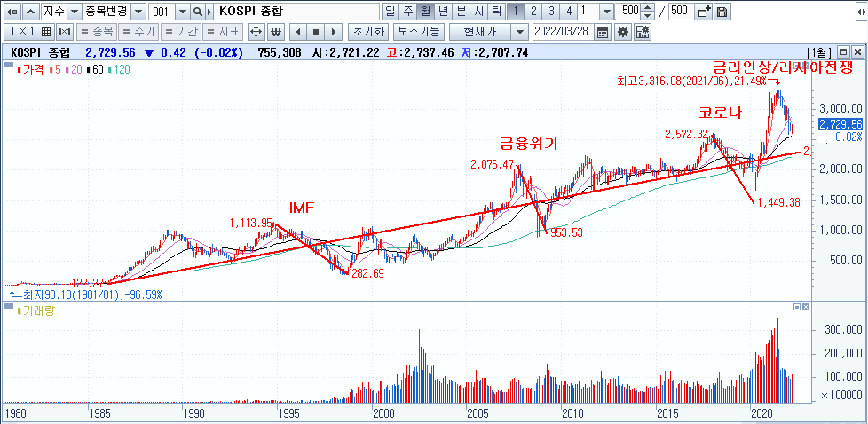
Task: Switch to weekly (주) chart period
Action: point(408,11)
